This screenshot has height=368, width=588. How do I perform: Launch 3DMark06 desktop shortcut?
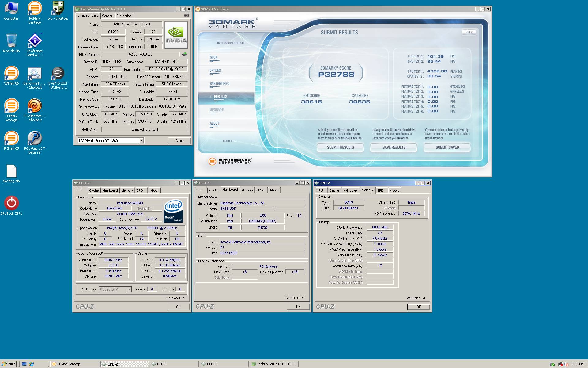coord(11,76)
